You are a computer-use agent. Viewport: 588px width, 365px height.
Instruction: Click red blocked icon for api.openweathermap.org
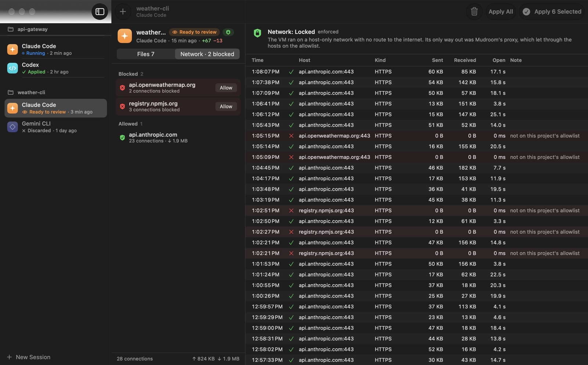coord(122,88)
